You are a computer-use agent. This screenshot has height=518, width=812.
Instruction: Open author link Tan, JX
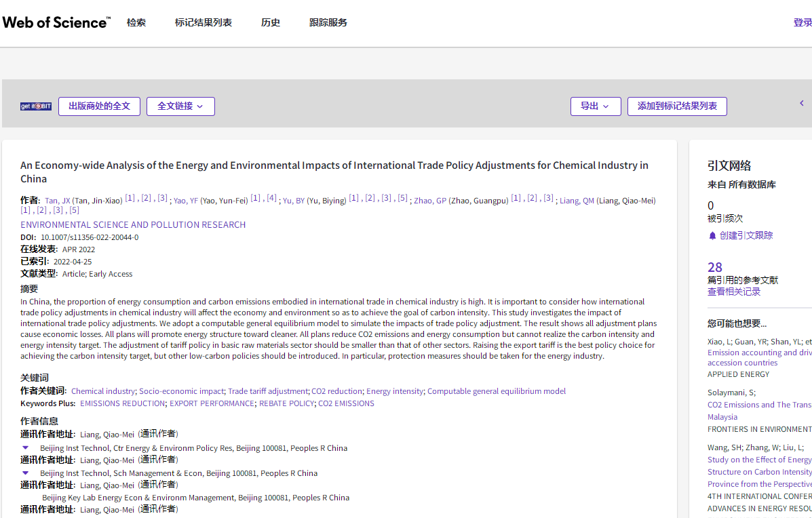(57, 201)
